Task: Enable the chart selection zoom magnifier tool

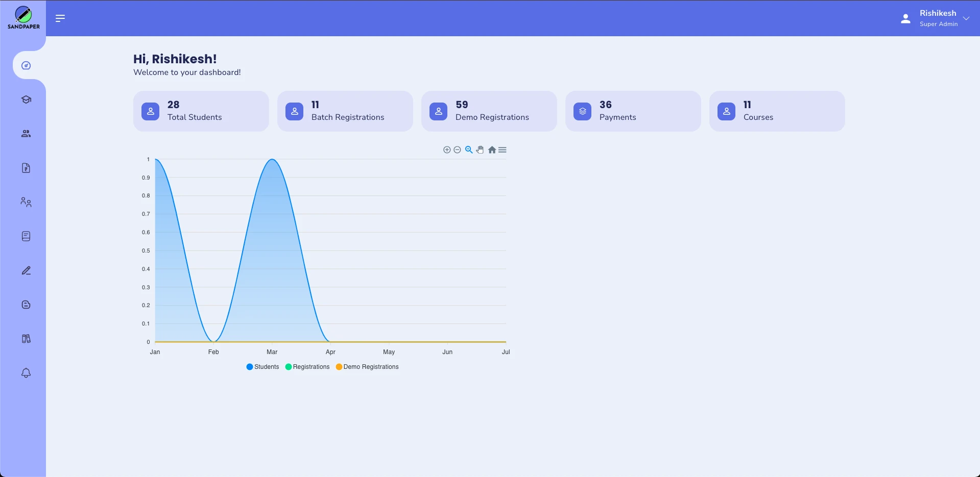Action: [x=469, y=150]
